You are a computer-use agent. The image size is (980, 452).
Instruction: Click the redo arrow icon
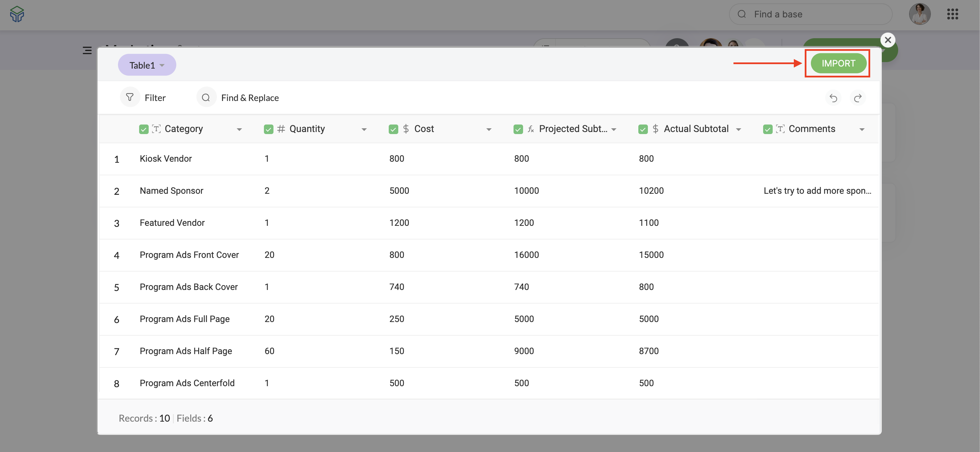[x=858, y=98]
